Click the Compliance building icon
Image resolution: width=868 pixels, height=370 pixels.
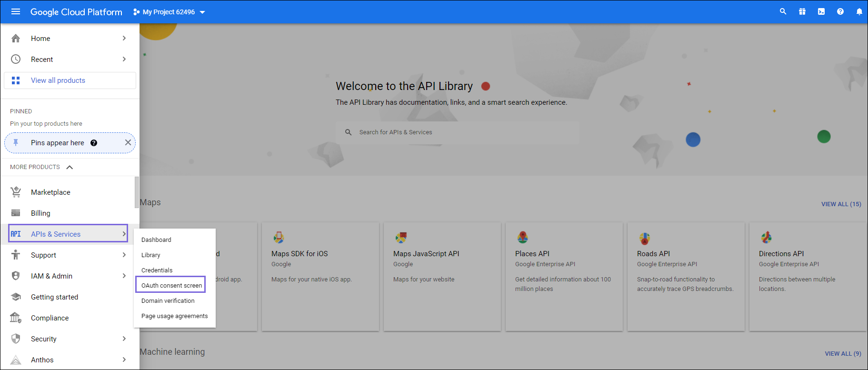(x=16, y=318)
